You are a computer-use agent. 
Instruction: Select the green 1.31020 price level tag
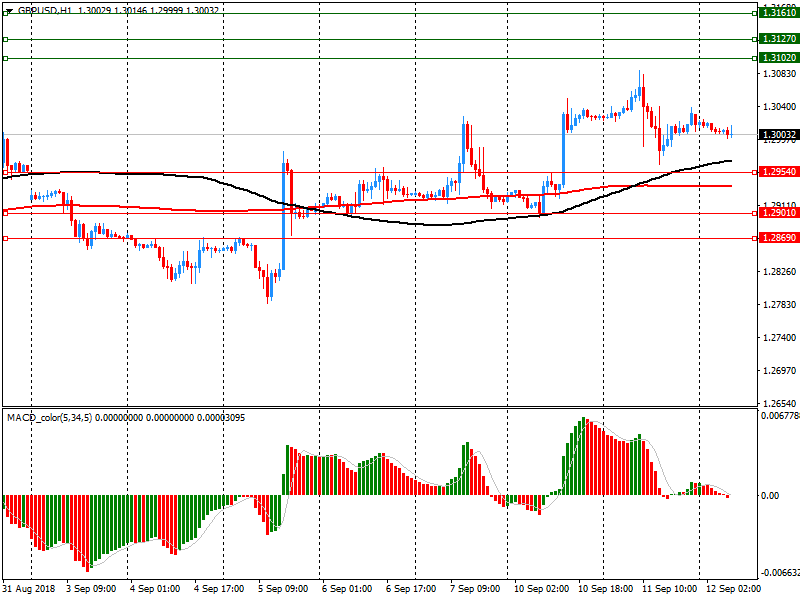[x=778, y=58]
